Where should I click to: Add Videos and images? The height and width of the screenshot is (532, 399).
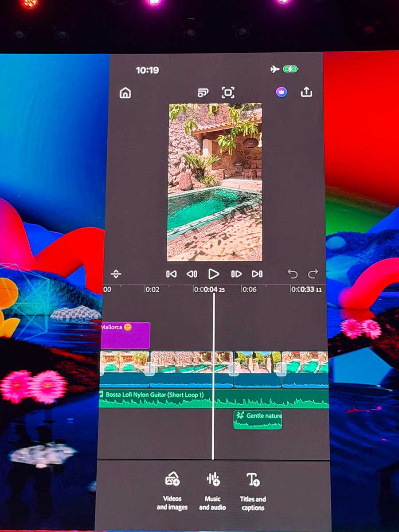(x=172, y=491)
